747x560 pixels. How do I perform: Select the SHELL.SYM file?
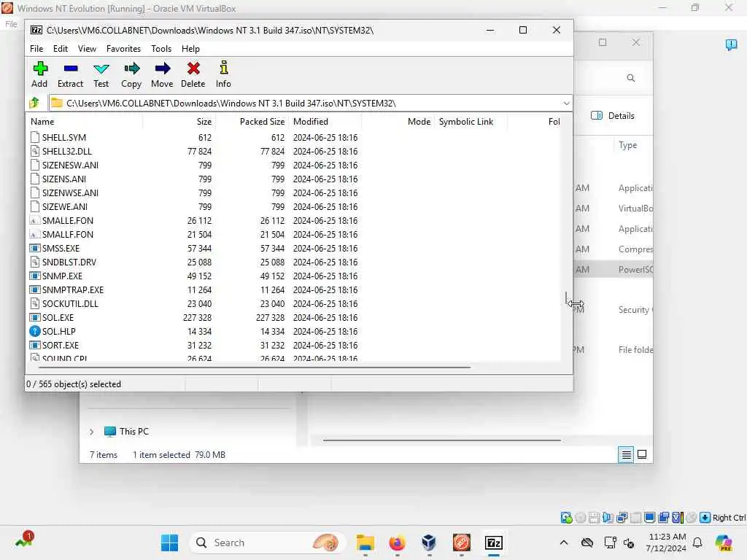coord(64,138)
